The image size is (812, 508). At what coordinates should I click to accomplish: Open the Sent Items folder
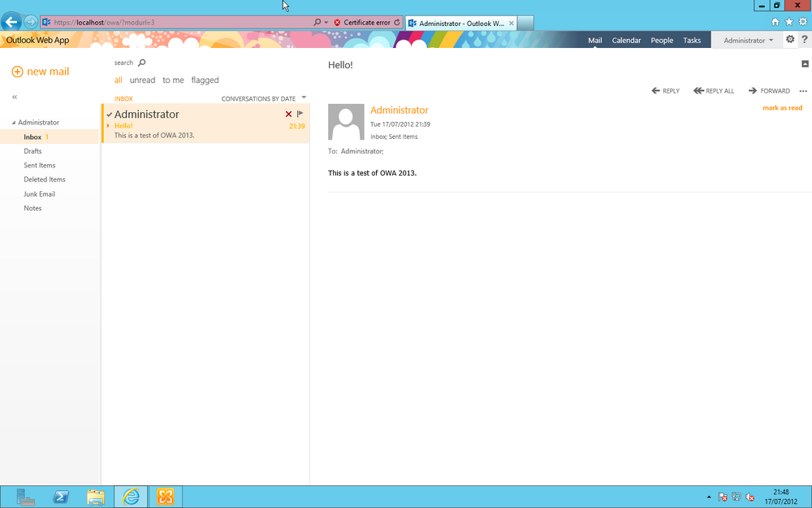[39, 165]
